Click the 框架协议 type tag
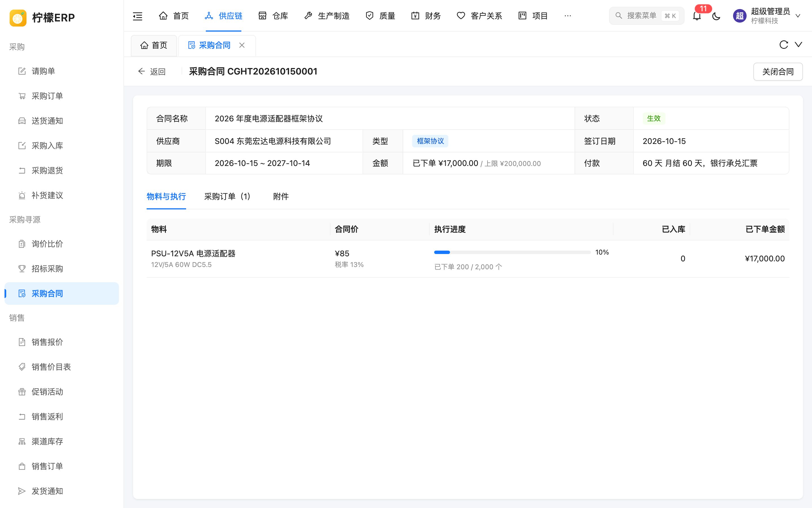This screenshot has width=812, height=508. click(430, 141)
